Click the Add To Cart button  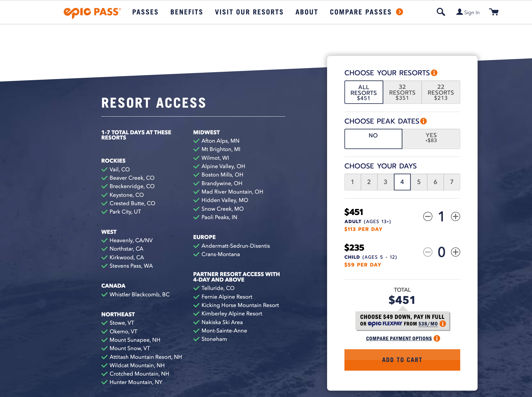(402, 360)
